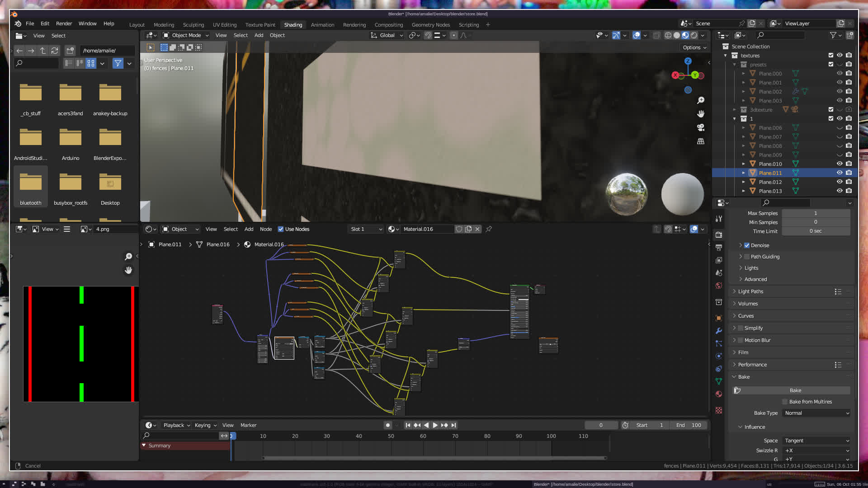Click the viewport zoom magnifier icon
868x488 pixels.
point(701,100)
